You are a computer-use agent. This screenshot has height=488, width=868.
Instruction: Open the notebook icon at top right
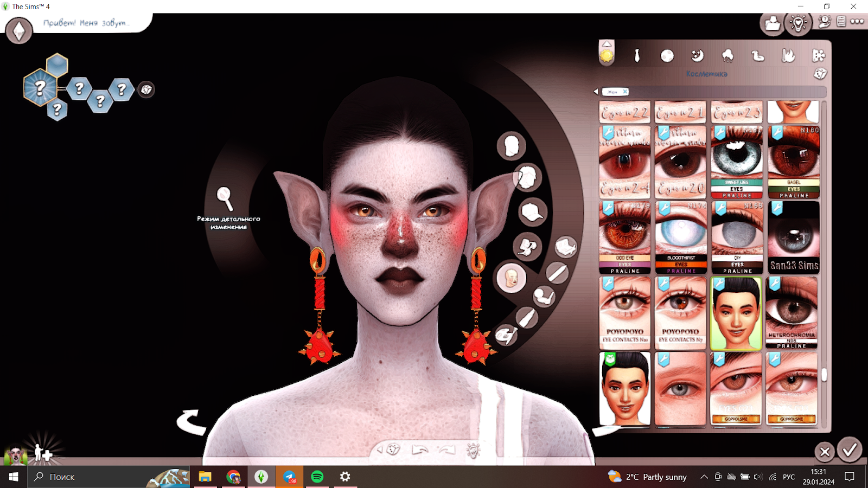[841, 22]
